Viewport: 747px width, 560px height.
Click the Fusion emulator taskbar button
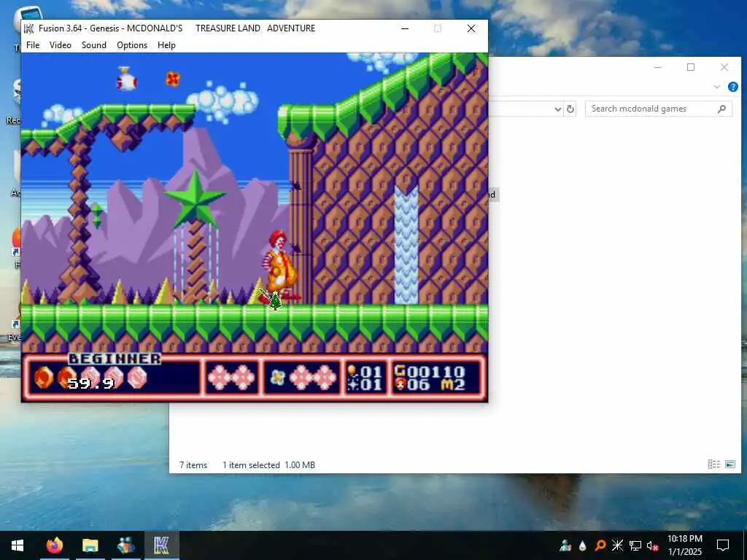161,545
